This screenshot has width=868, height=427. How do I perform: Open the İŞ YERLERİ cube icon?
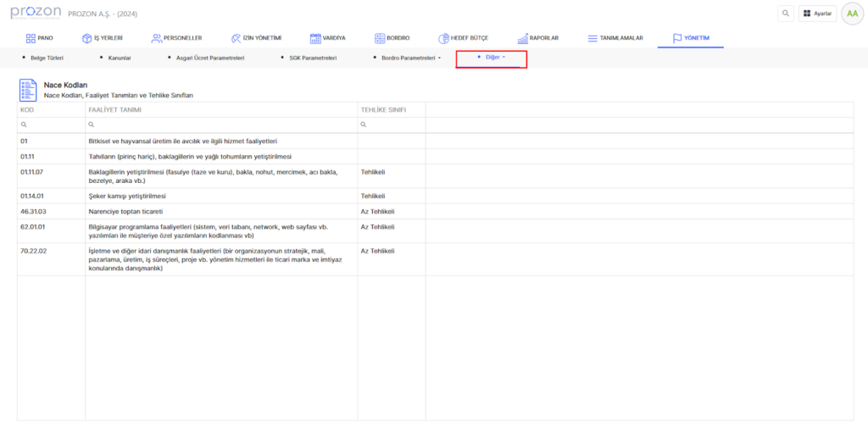(86, 38)
